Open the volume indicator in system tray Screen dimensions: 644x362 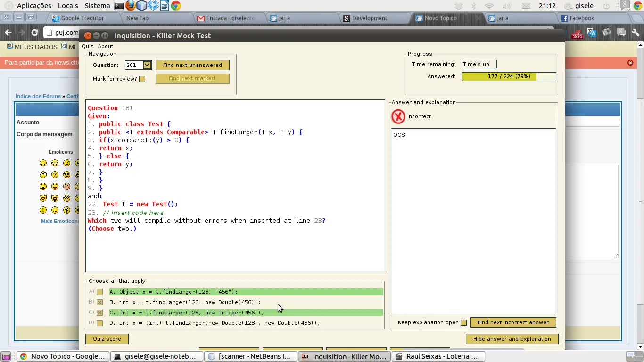507,6
